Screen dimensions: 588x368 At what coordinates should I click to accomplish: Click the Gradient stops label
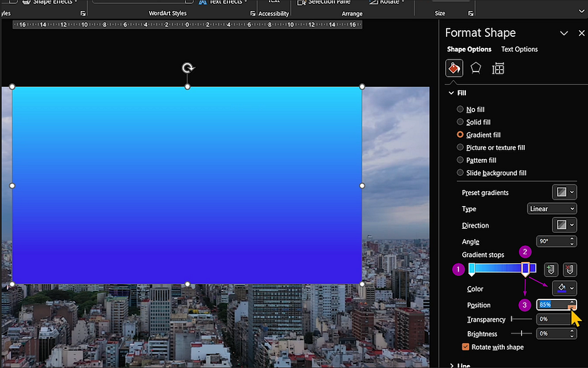click(x=483, y=255)
